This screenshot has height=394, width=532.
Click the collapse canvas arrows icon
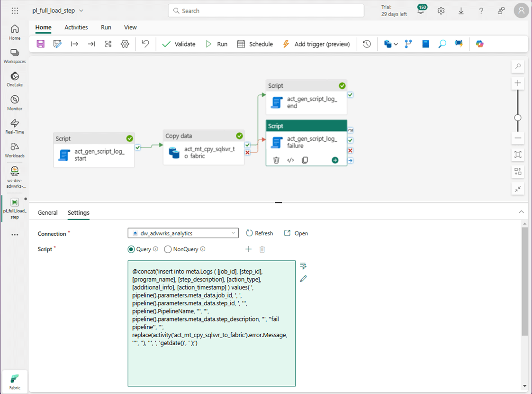[518, 189]
